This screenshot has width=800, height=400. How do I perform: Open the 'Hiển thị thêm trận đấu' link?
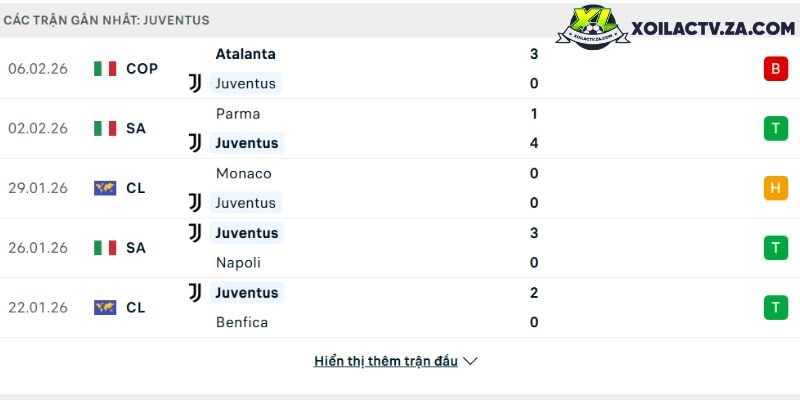(x=386, y=361)
